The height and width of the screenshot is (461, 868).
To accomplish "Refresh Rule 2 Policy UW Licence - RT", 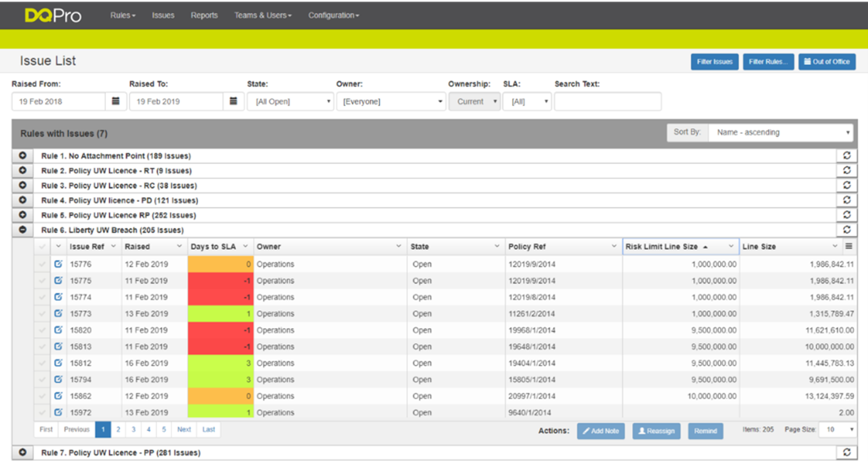I will (846, 170).
